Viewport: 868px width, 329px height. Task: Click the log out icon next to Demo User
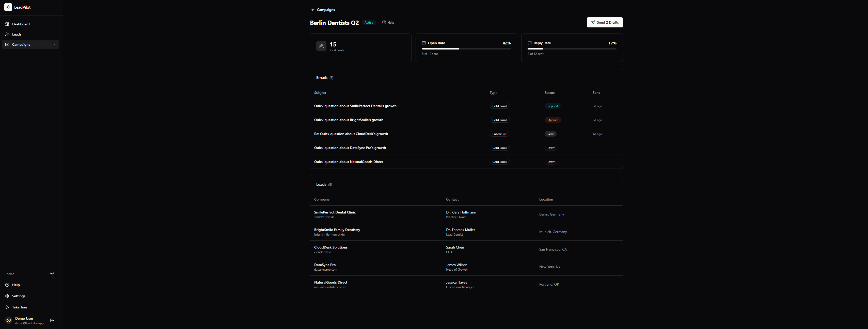[x=52, y=321]
